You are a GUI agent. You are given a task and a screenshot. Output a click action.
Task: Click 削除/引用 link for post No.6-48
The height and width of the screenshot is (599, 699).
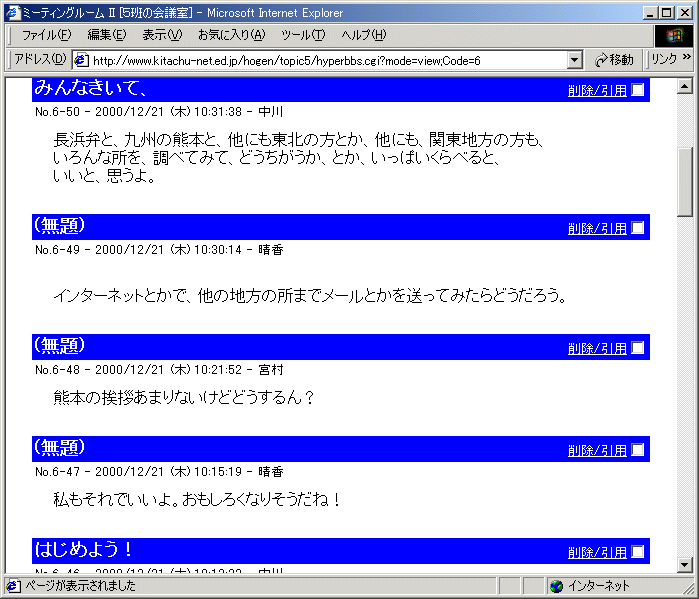click(x=597, y=349)
